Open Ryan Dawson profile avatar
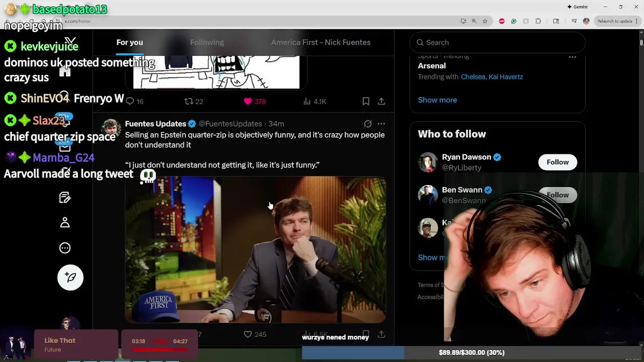Screen dimensions: 644x362 coord(428,162)
